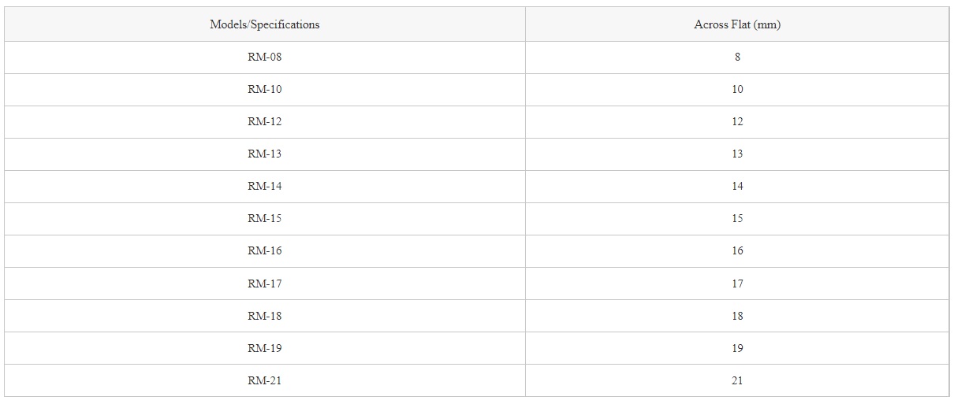Select the RM-21 model cell

[265, 380]
